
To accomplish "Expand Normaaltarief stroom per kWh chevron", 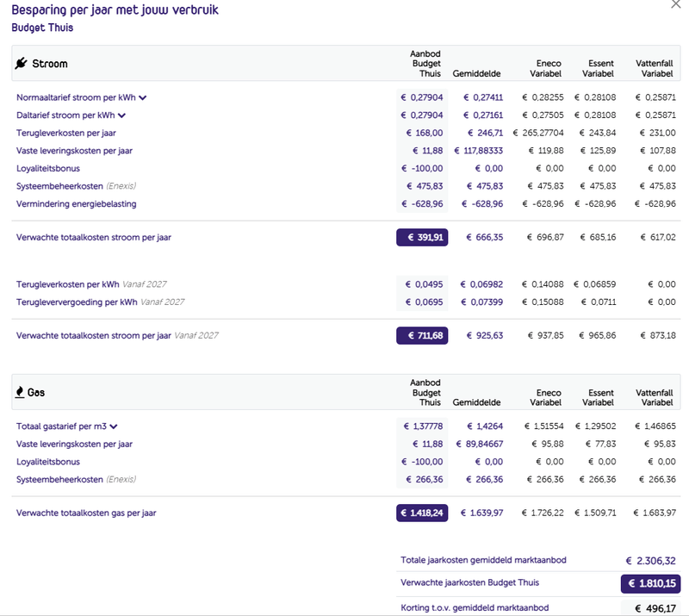I will click(142, 97).
